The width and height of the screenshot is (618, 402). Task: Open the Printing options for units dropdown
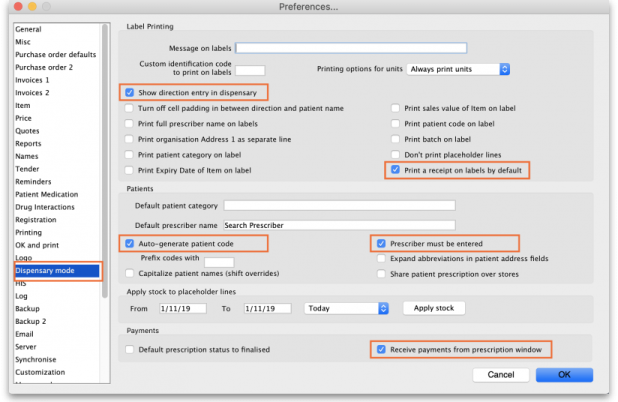pos(473,69)
